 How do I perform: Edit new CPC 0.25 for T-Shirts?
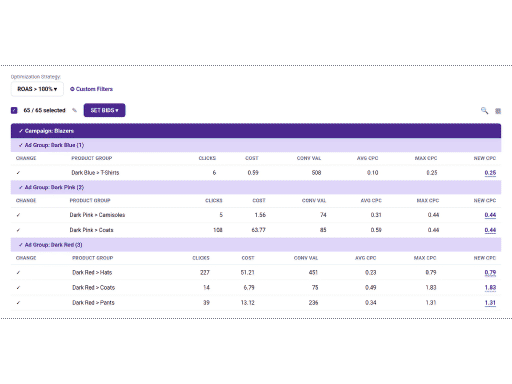(x=490, y=173)
